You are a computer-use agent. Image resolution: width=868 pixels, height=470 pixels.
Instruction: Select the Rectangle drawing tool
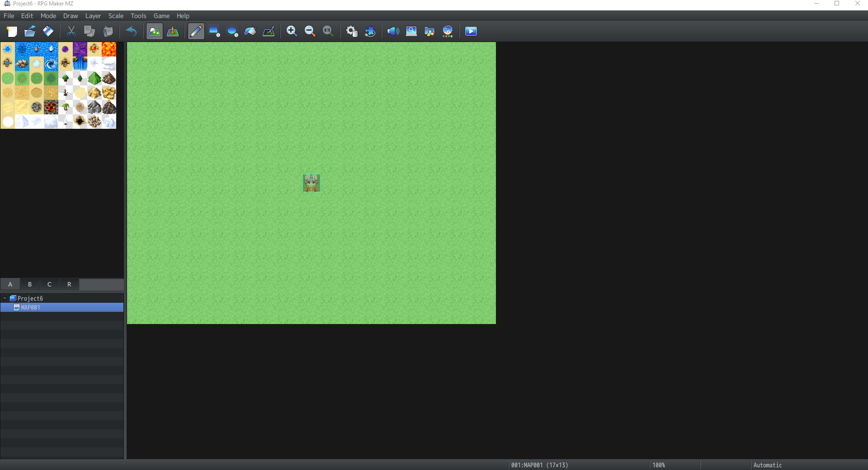[x=213, y=31]
